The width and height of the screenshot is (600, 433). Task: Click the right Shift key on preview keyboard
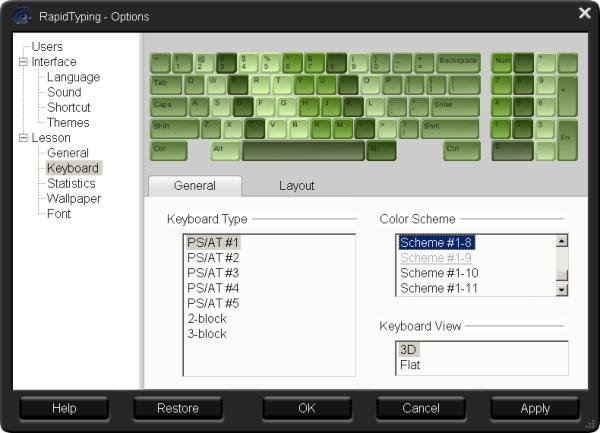pyautogui.click(x=450, y=129)
